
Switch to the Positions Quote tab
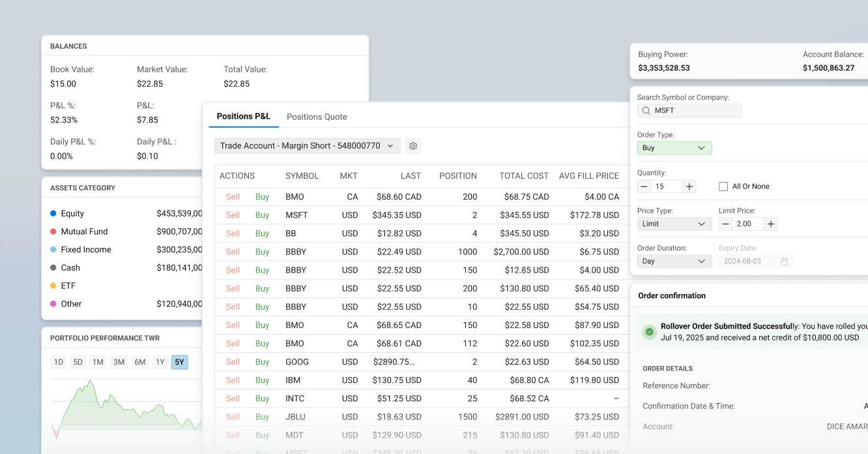pyautogui.click(x=317, y=117)
